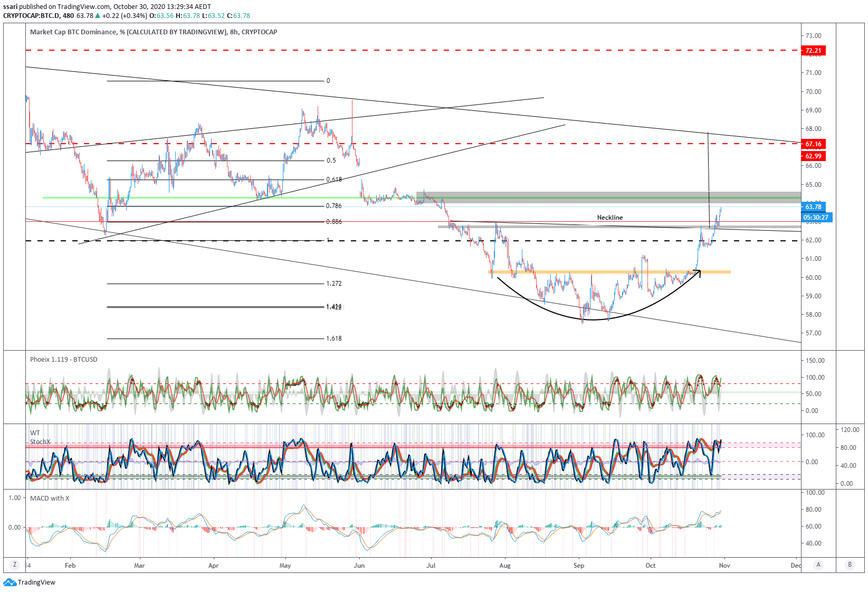
Task: Open the TradingView logo link
Action: (x=30, y=582)
